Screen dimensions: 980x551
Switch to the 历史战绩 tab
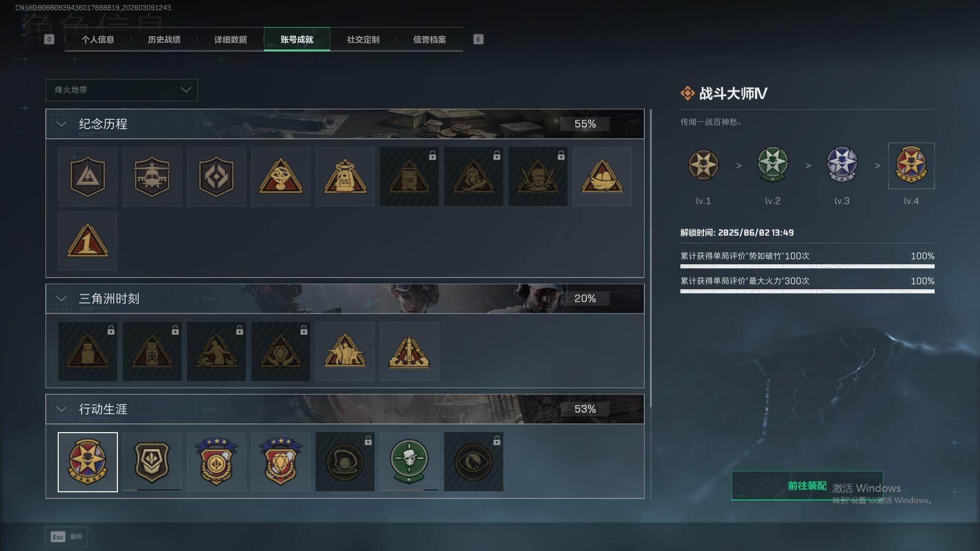(x=164, y=39)
